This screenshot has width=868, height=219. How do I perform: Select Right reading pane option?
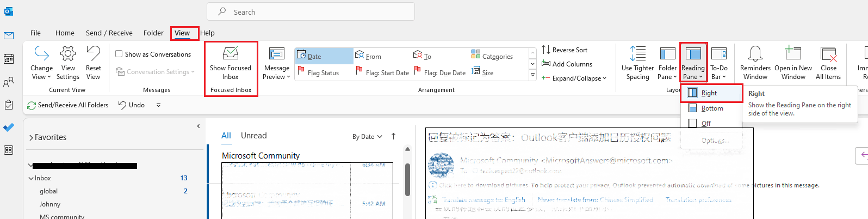(x=711, y=93)
